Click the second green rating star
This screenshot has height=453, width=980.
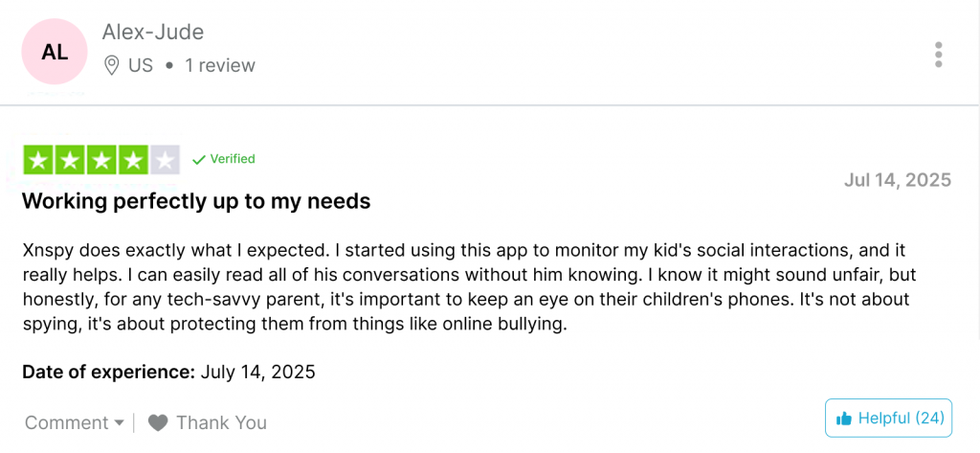tap(70, 160)
